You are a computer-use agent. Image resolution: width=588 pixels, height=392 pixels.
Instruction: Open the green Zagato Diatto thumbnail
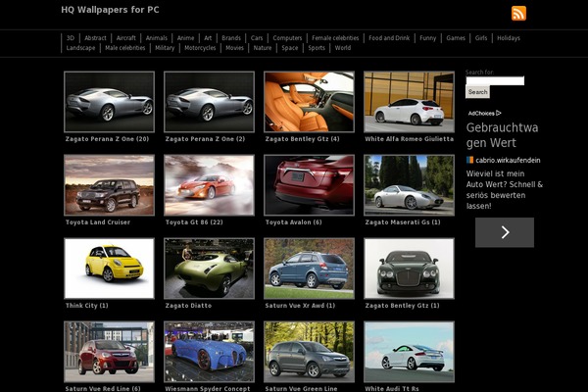[209, 269]
